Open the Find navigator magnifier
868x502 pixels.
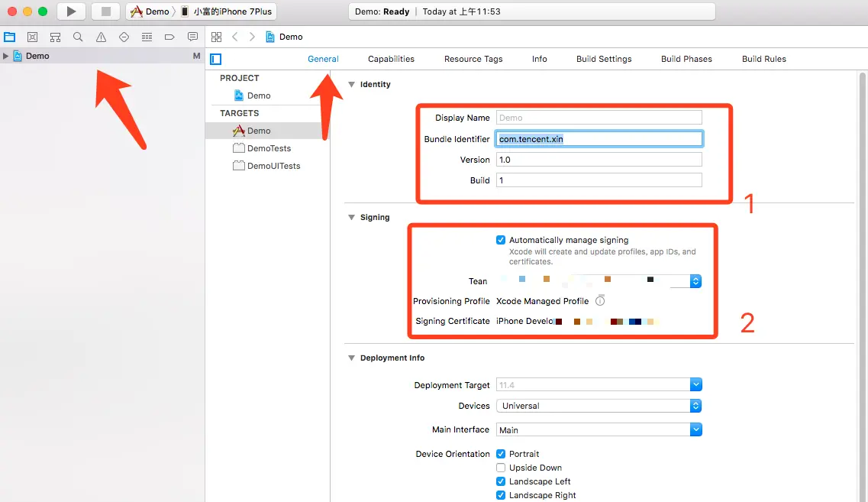pyautogui.click(x=78, y=37)
